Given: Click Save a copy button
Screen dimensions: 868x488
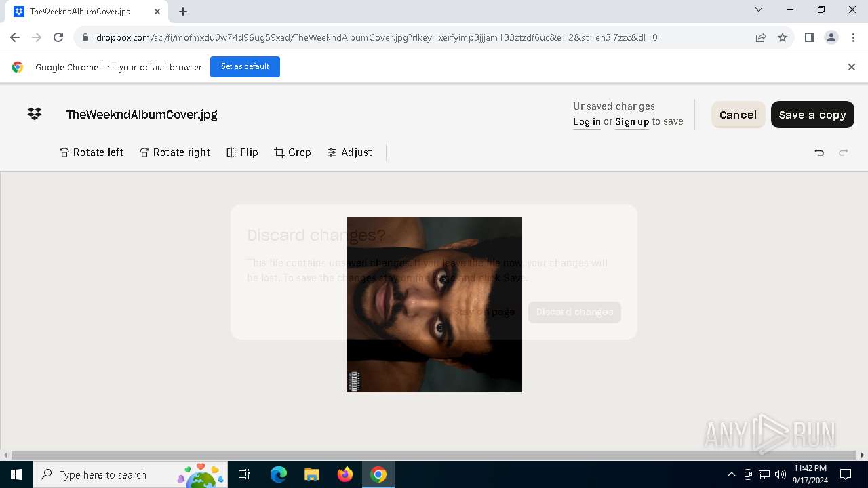Looking at the screenshot, I should [812, 115].
